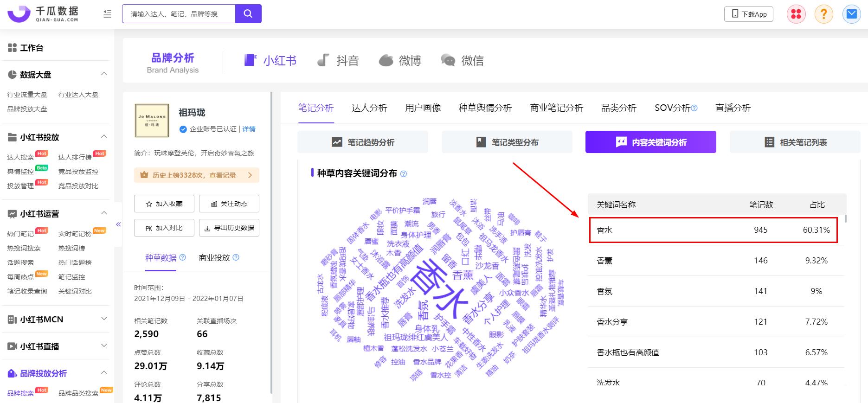Click the purple search magnifier button
This screenshot has width=868, height=403.
click(248, 14)
